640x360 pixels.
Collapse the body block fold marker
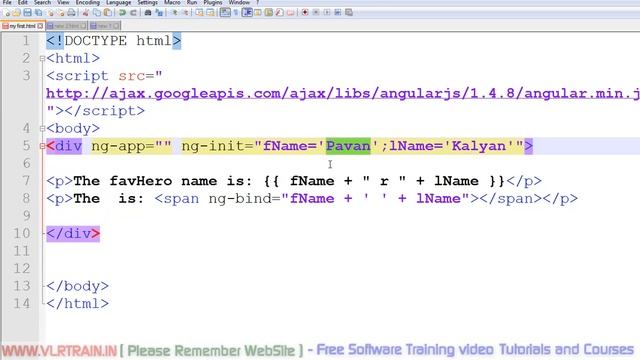pos(42,129)
